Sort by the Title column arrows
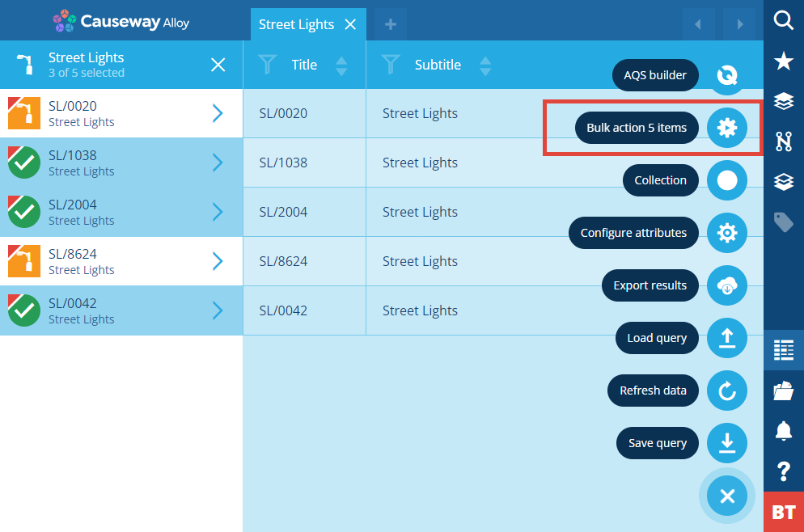This screenshot has height=532, width=804. pos(341,65)
